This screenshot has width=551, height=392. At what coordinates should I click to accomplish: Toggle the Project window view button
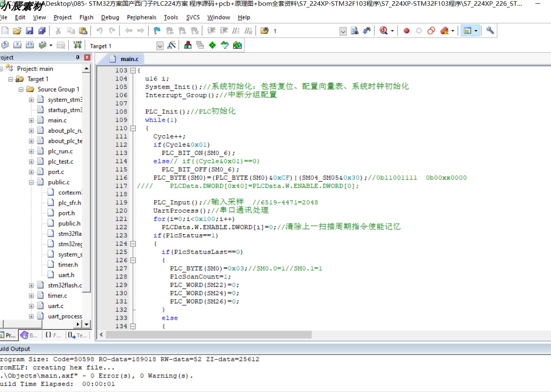(x=467, y=31)
